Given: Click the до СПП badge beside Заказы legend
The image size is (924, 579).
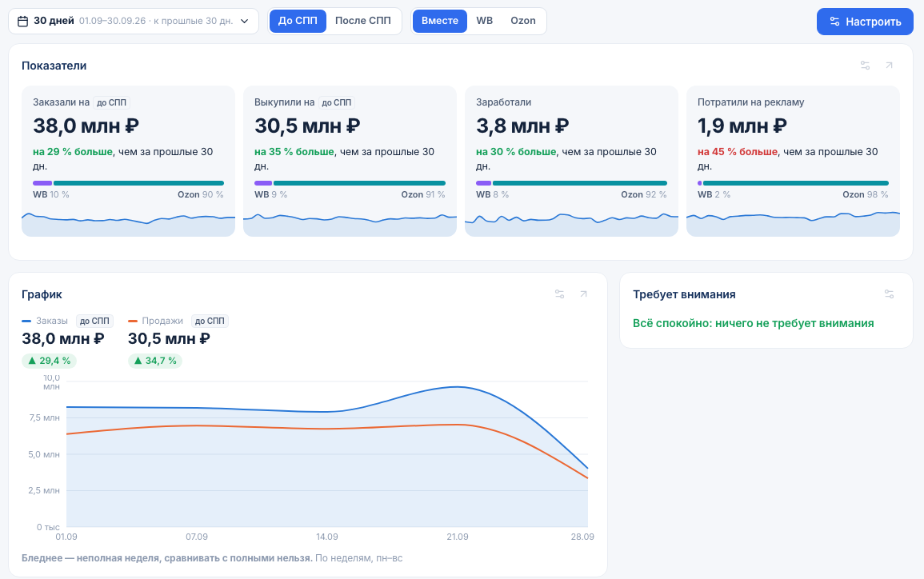Looking at the screenshot, I should [94, 321].
